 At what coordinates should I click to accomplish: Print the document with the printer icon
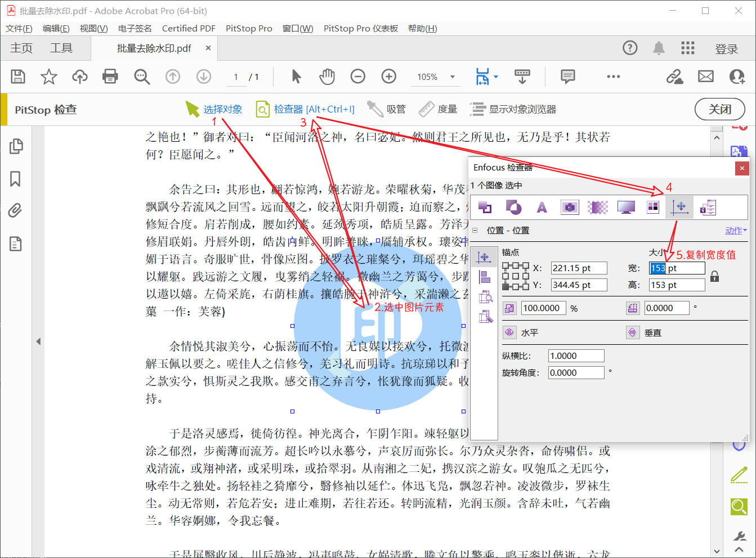coord(110,76)
